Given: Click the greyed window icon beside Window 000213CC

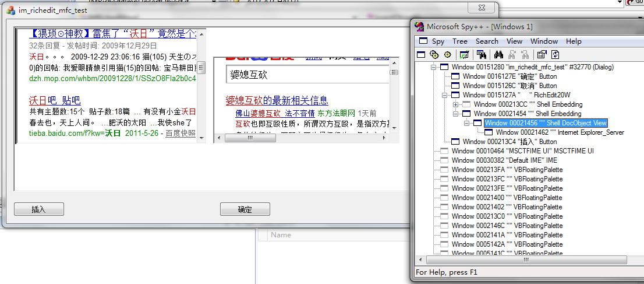Looking at the screenshot, I should [466, 104].
